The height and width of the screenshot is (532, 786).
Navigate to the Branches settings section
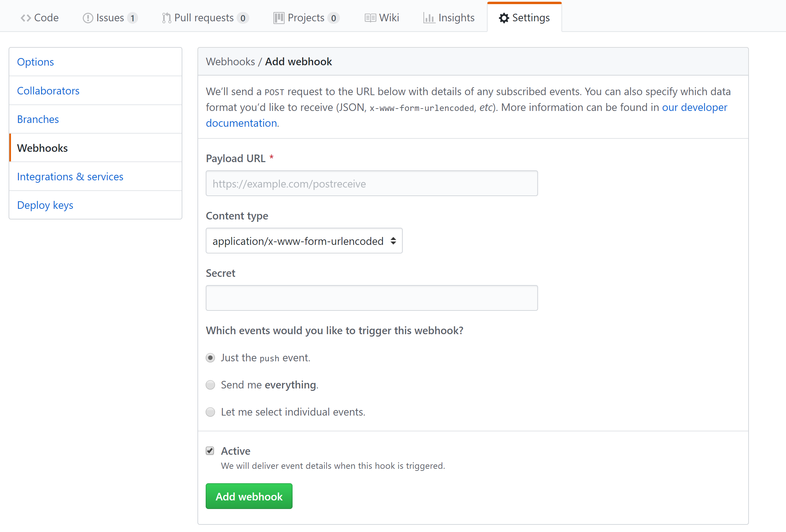38,119
